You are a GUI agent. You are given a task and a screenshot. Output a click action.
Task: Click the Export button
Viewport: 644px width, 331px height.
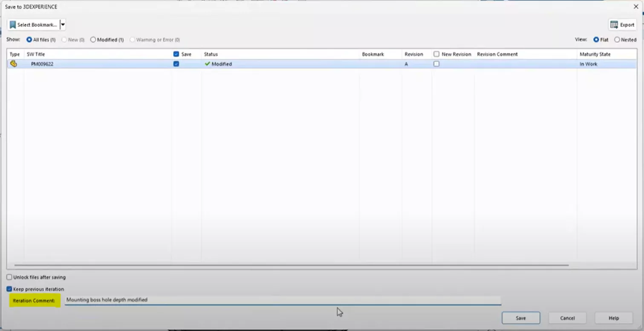click(x=623, y=25)
